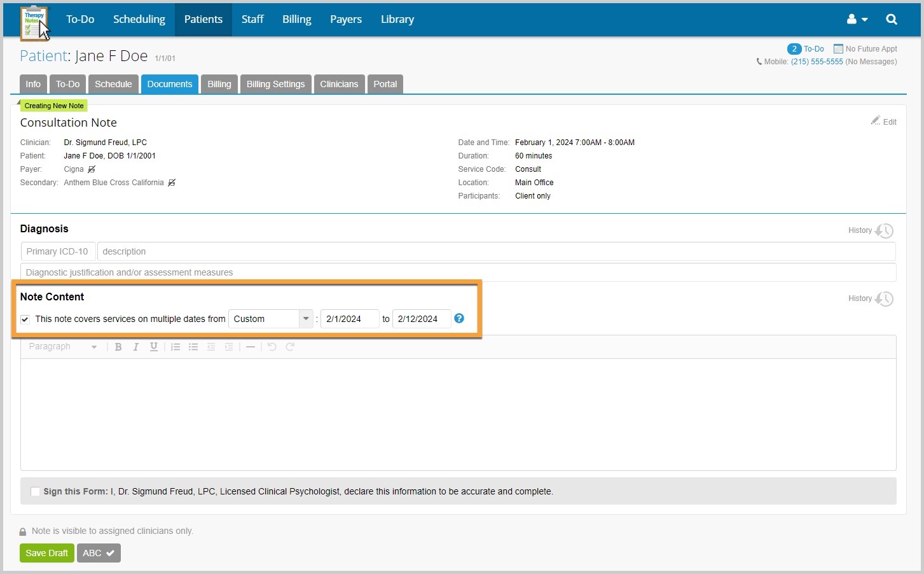Screen dimensions: 924x574
Task: Select the Italic formatting icon
Action: [135, 347]
